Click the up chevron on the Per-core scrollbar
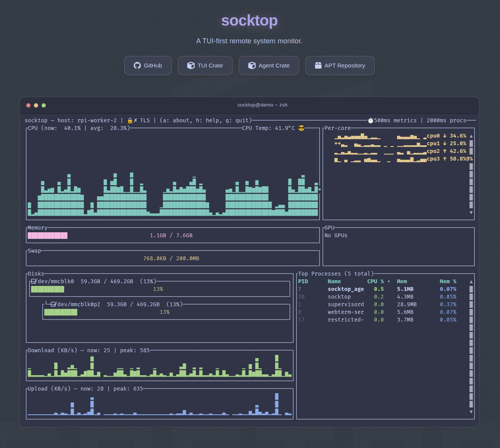This screenshot has height=448, width=500. click(471, 135)
